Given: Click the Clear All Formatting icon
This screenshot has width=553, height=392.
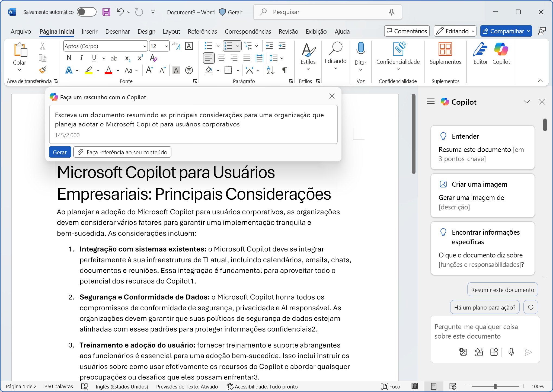Looking at the screenshot, I should (154, 58).
